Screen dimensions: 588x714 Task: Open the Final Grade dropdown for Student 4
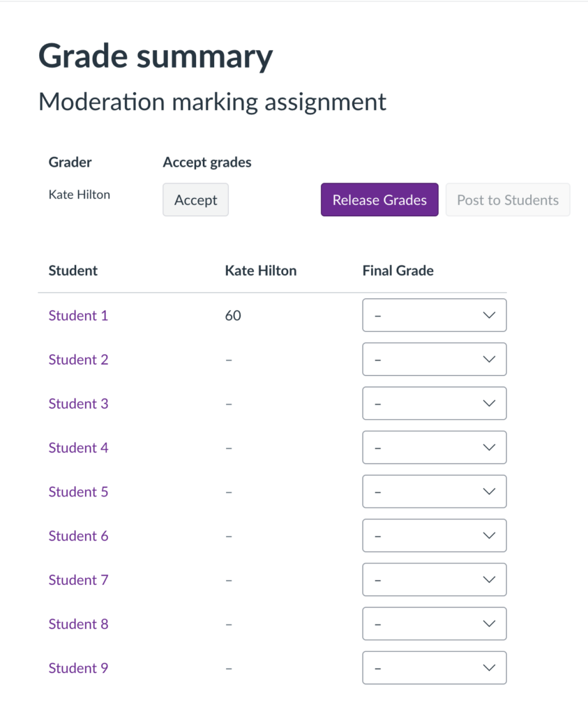434,447
